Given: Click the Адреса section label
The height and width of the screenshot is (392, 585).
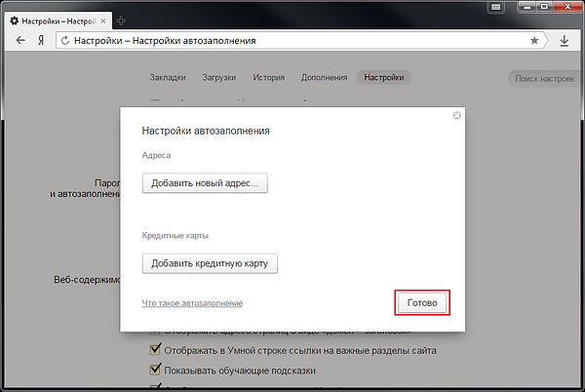Looking at the screenshot, I should pos(156,155).
